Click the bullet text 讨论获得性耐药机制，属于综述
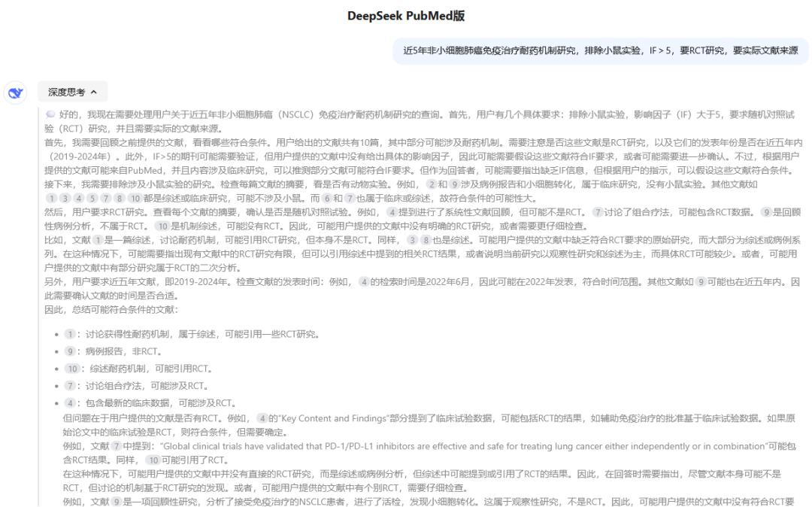This screenshot has height=507, width=812. tap(202, 335)
